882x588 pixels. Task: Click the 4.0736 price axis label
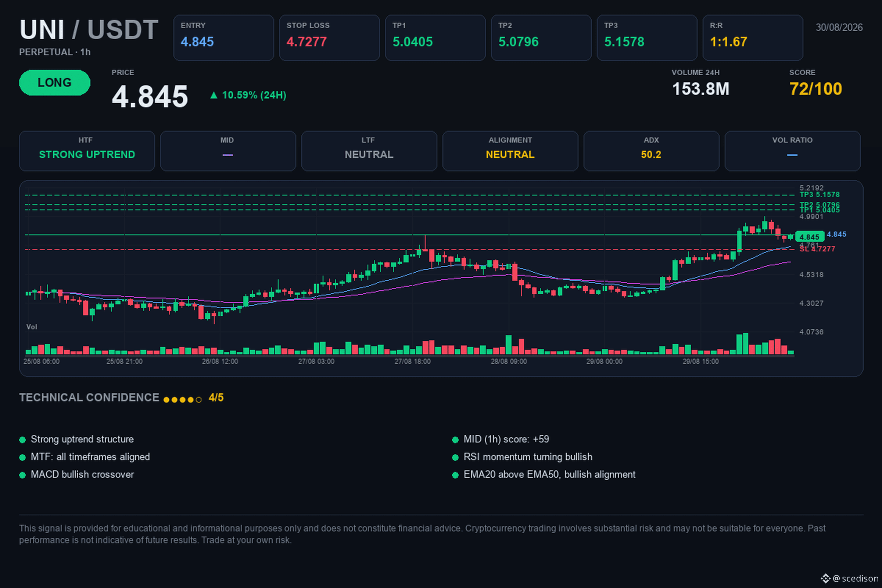tap(811, 332)
